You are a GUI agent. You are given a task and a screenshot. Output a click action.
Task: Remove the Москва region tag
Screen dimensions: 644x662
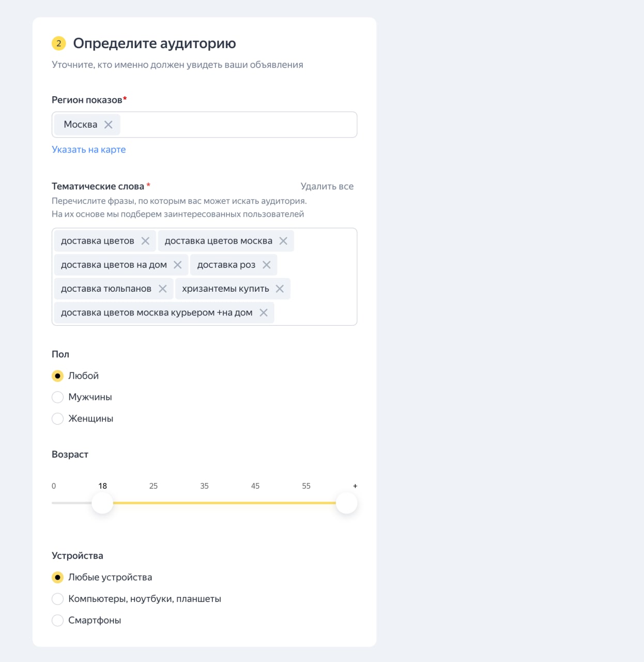pyautogui.click(x=108, y=125)
